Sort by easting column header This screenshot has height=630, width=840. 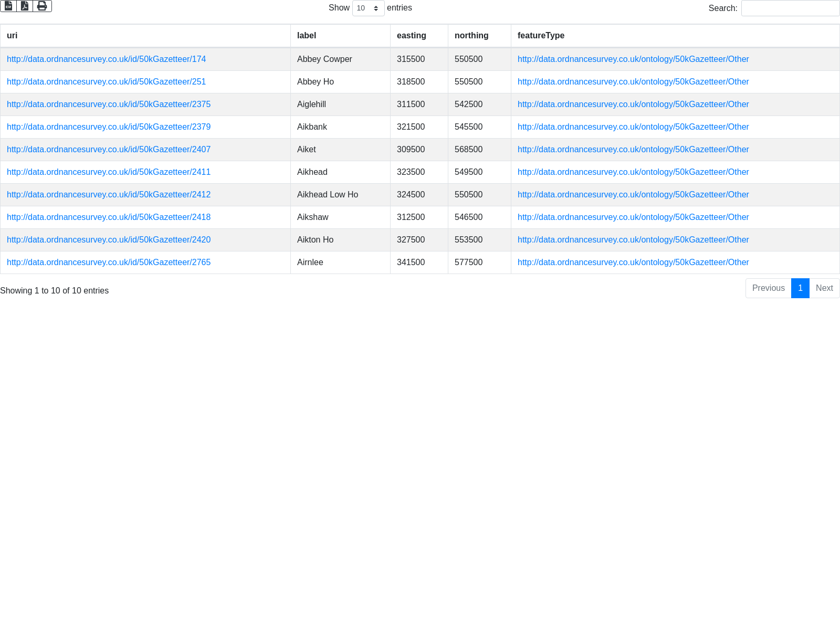point(411,36)
